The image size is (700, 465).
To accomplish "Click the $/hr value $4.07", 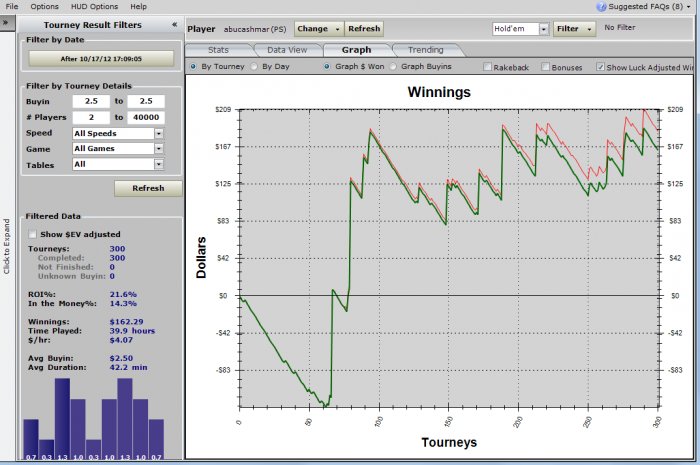I will pos(121,340).
